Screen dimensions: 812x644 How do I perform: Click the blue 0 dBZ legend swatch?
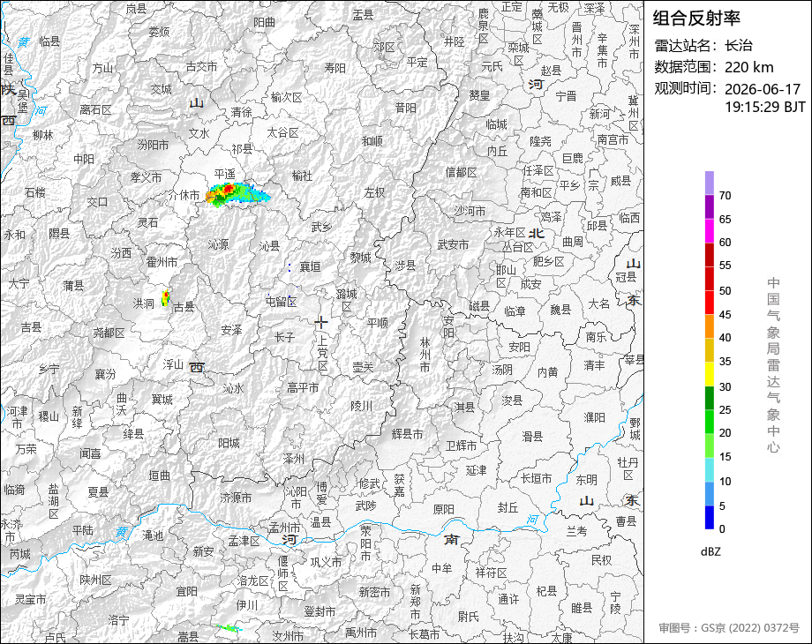710,517
